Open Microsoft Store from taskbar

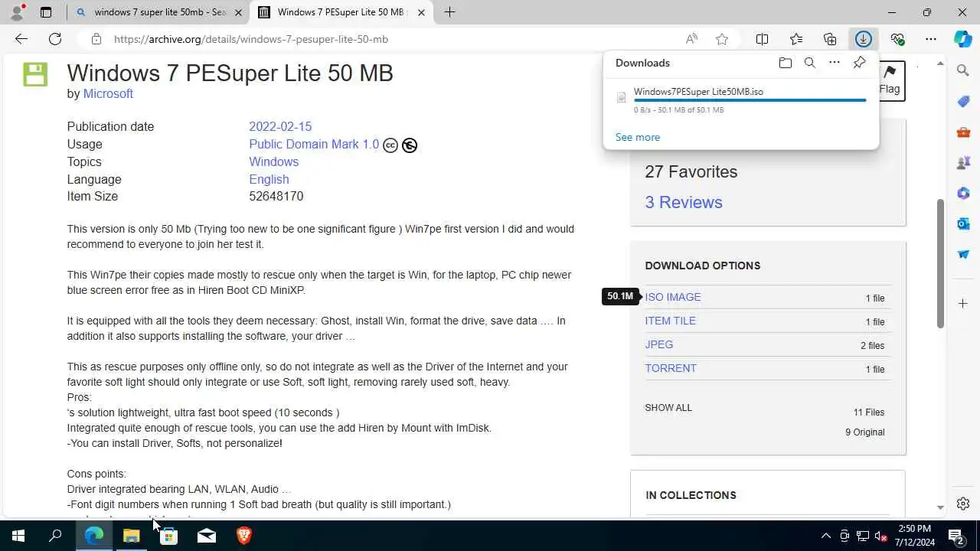(x=169, y=536)
